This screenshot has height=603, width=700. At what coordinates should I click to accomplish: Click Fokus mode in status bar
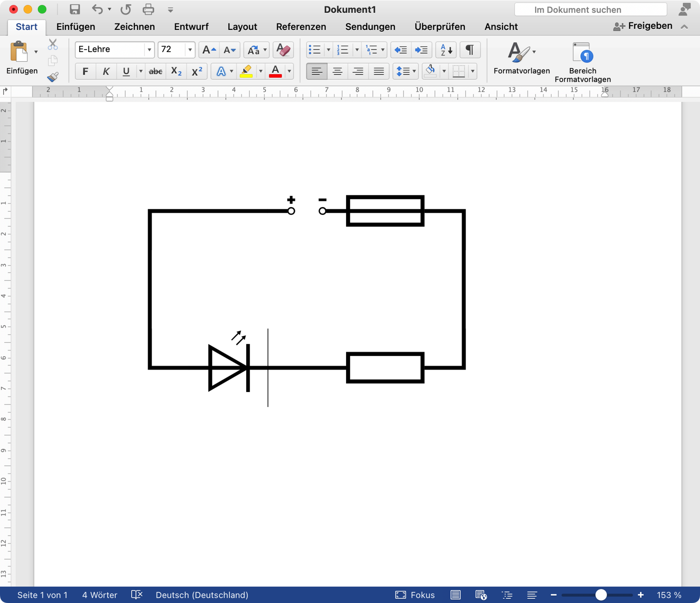point(415,595)
